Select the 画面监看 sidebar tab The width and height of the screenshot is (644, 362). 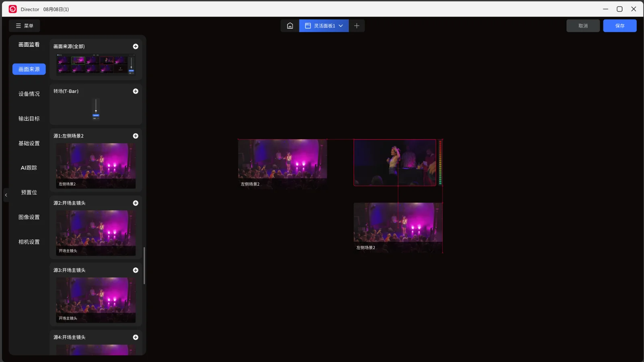tap(29, 45)
